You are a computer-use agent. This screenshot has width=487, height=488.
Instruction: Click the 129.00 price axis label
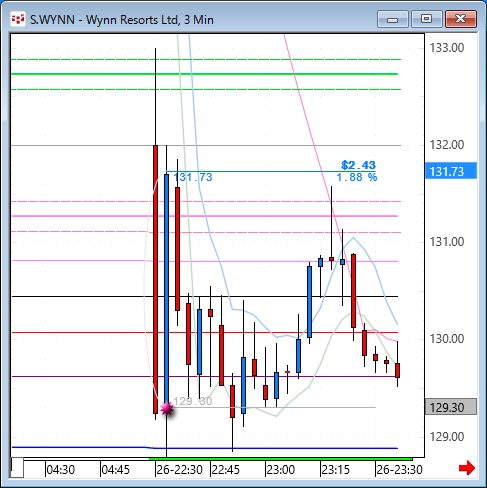coord(447,437)
